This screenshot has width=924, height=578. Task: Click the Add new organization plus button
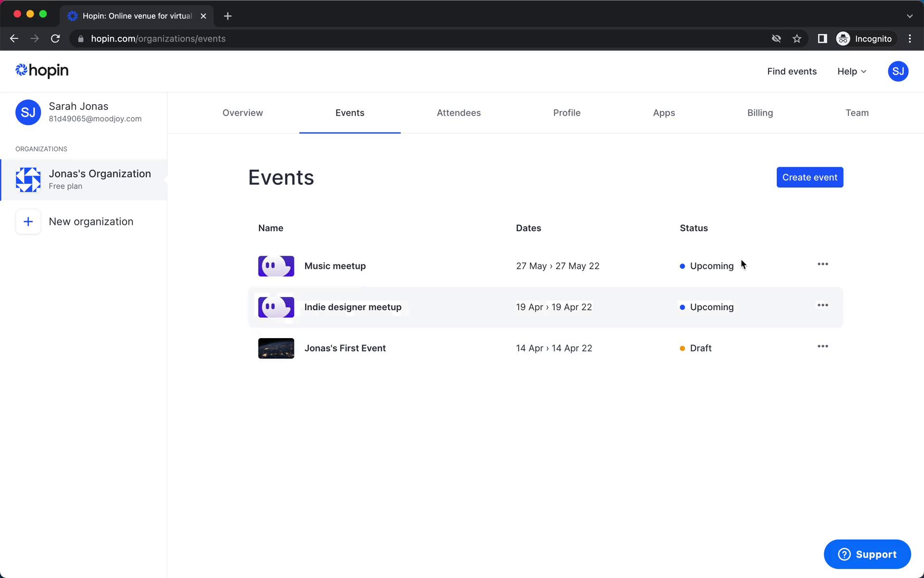28,222
